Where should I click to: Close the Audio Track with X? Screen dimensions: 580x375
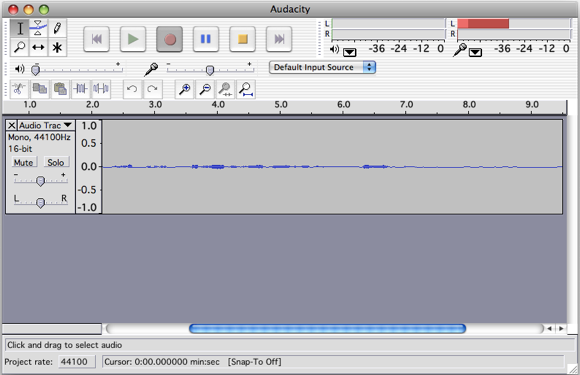coord(12,125)
